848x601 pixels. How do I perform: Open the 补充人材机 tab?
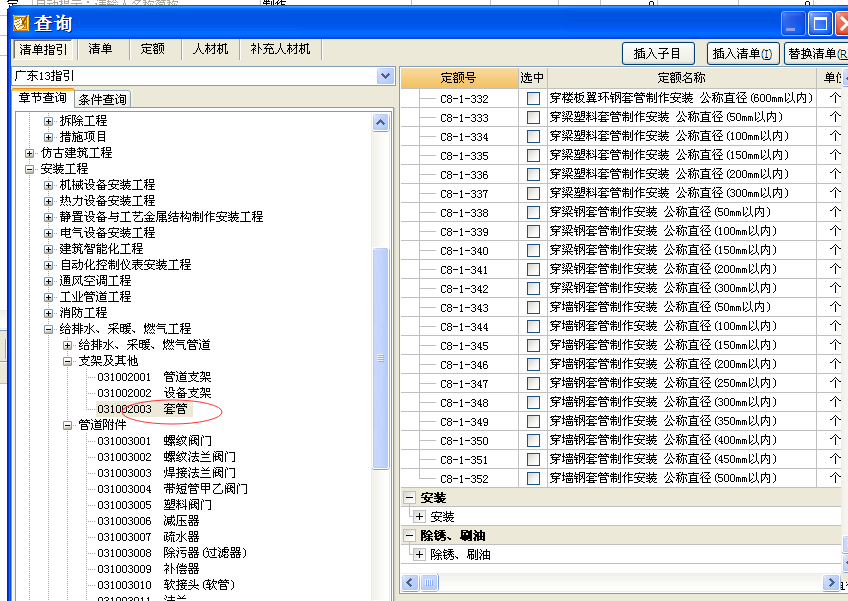(x=280, y=49)
